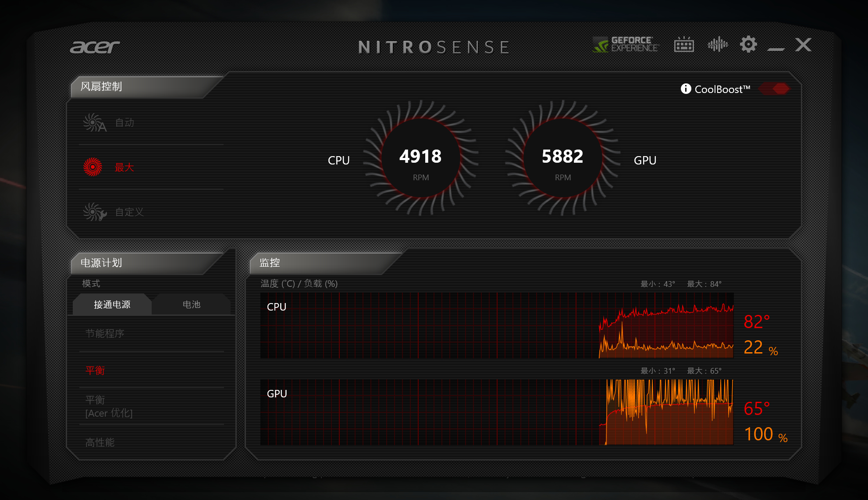Click the acer logo
This screenshot has width=868, height=500.
95,47
